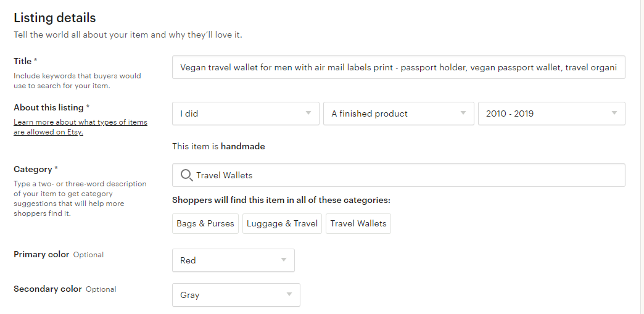Focus the Category search field with Travel Wallets
Viewport: 644px width, 314px height.
pyautogui.click(x=398, y=175)
